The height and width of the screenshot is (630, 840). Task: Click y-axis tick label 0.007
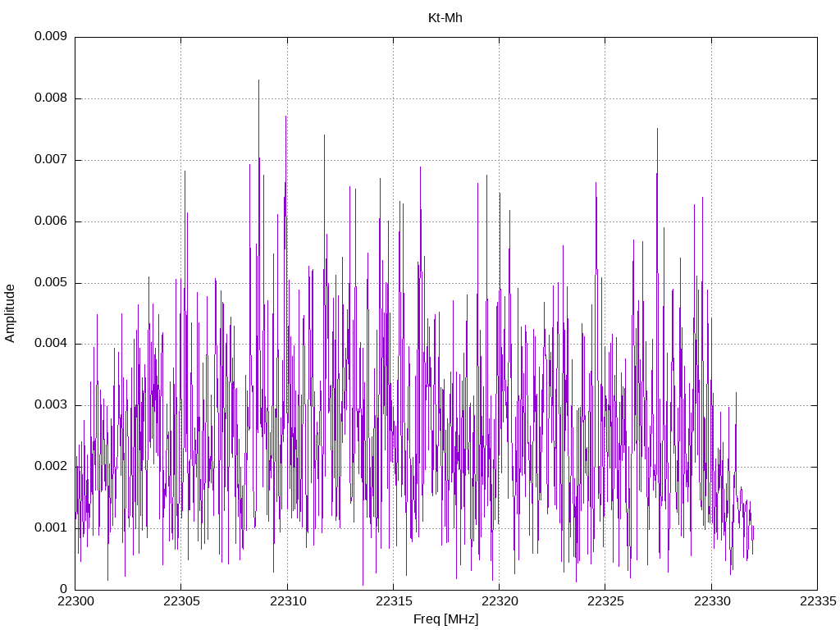click(51, 160)
